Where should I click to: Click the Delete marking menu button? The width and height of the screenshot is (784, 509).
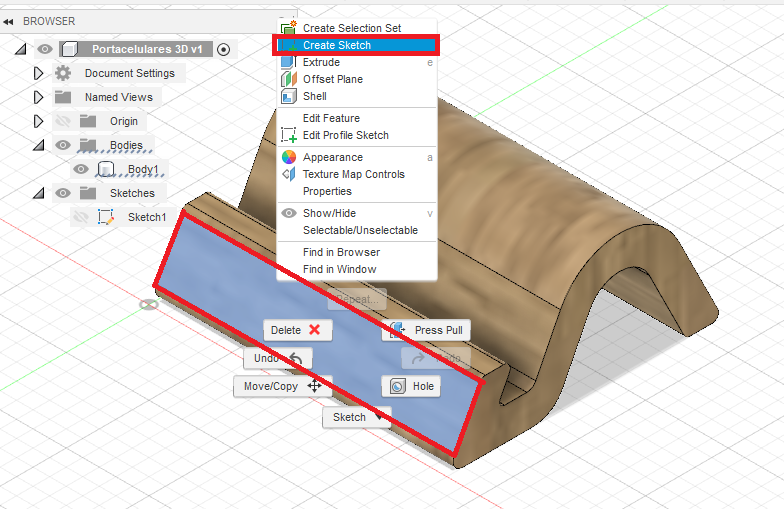[298, 330]
